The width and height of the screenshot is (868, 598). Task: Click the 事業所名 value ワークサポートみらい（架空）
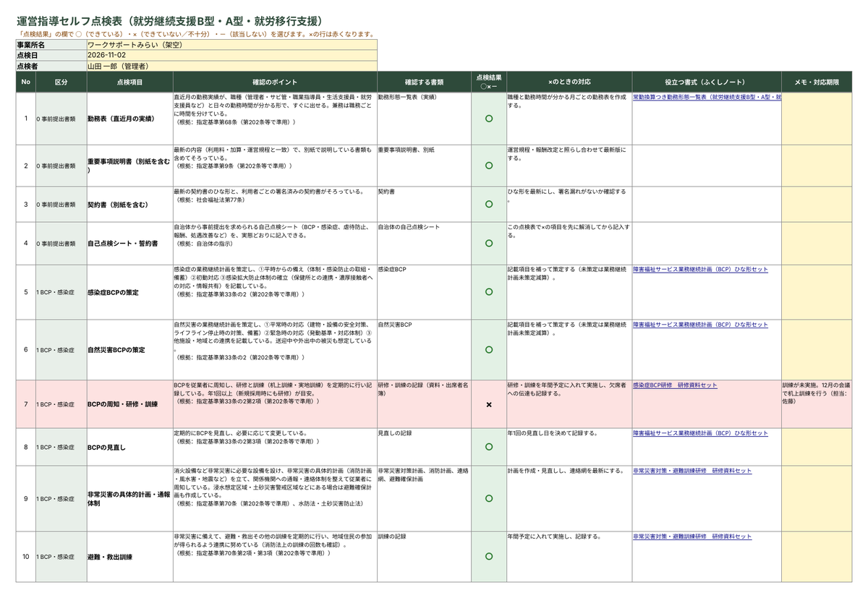[231, 44]
